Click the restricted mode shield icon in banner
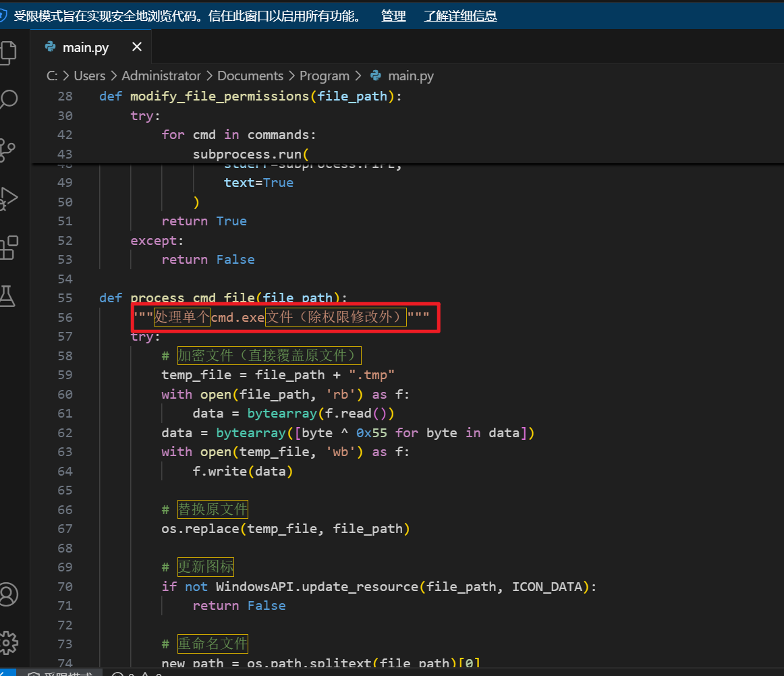This screenshot has height=676, width=784. pyautogui.click(x=3, y=16)
